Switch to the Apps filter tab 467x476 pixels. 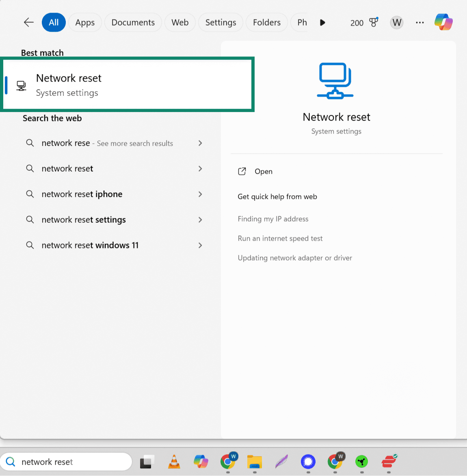click(x=85, y=22)
